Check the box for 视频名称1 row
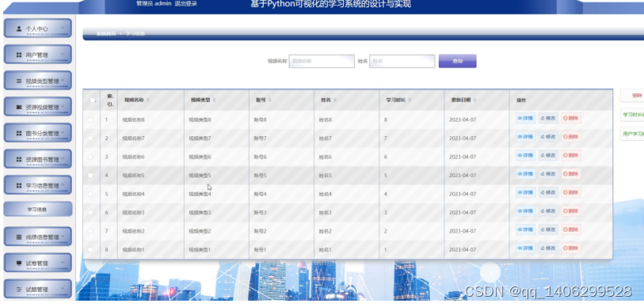 90,249
